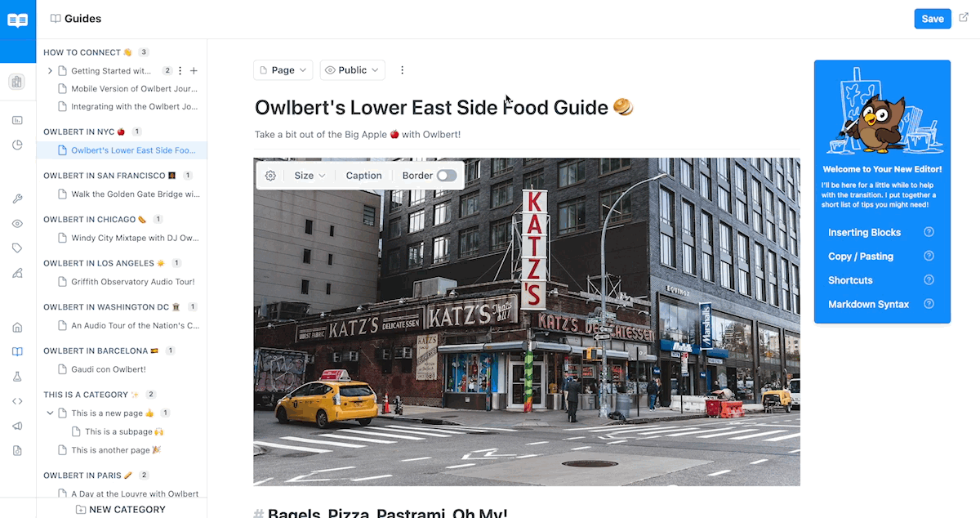This screenshot has height=518, width=980.
Task: Open the flask labs icon in sidebar
Action: (17, 377)
